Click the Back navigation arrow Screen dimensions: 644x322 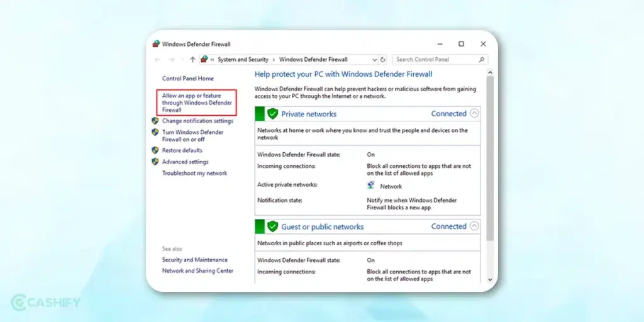pos(158,60)
